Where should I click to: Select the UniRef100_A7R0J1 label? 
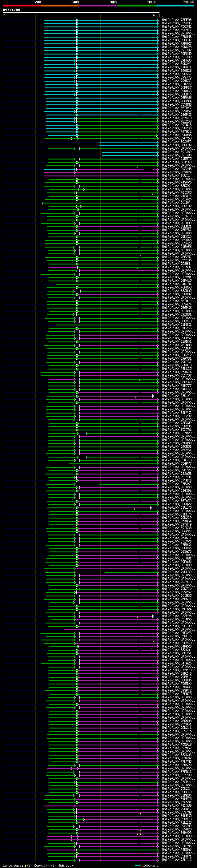tap(177, 67)
